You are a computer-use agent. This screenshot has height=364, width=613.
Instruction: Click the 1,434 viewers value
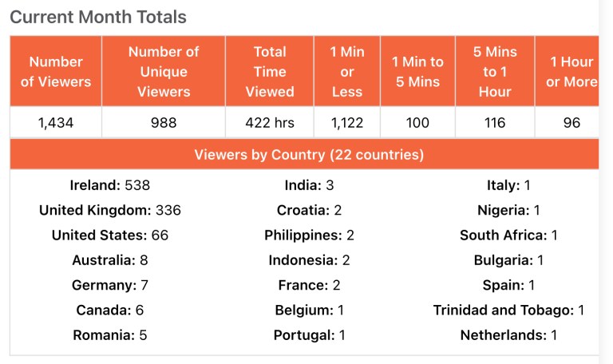click(56, 123)
